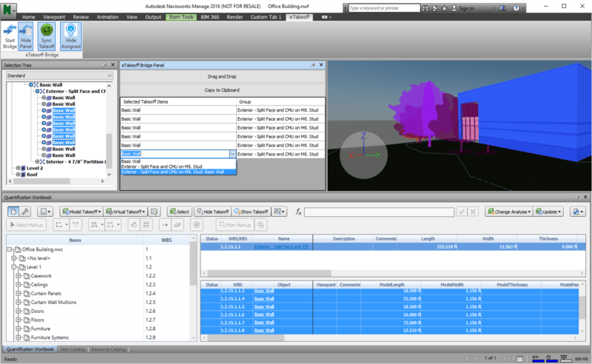Open the Virtual Takeoff dropdown
The height and width of the screenshot is (364, 592).
[x=125, y=212]
